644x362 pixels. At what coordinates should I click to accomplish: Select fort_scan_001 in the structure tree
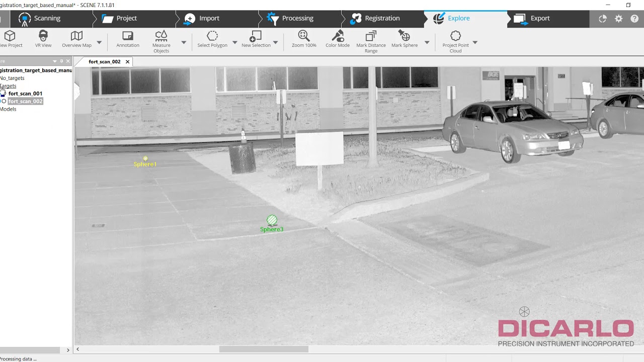click(25, 94)
